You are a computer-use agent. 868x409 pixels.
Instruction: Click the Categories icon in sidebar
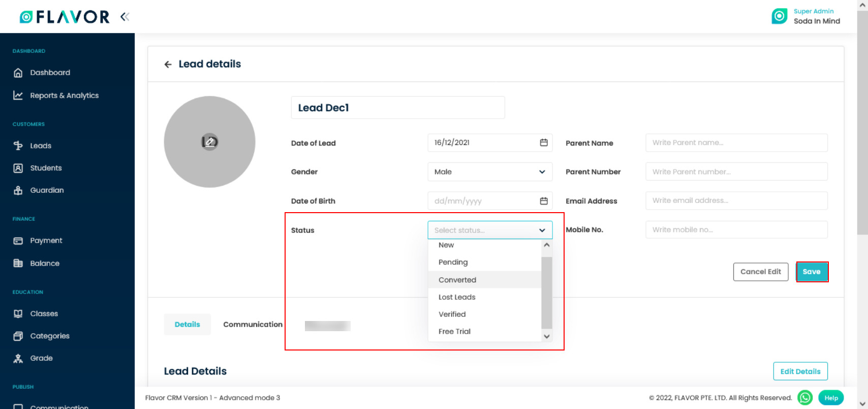pos(18,336)
